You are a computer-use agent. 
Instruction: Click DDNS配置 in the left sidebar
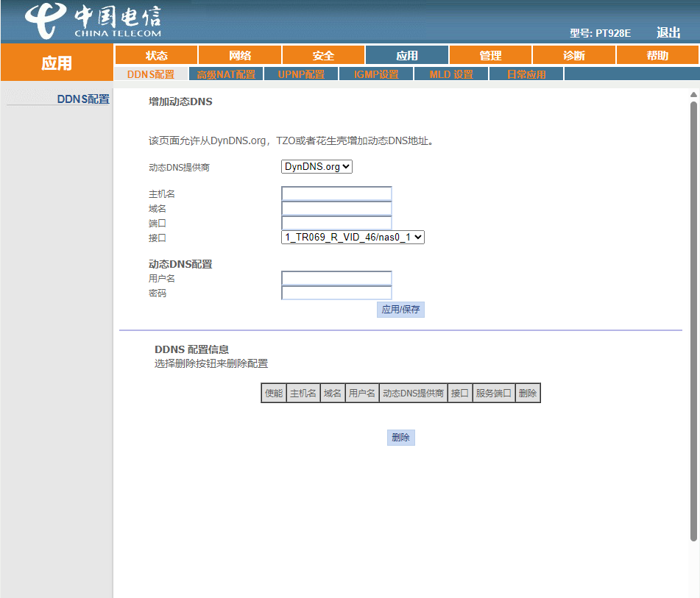82,98
